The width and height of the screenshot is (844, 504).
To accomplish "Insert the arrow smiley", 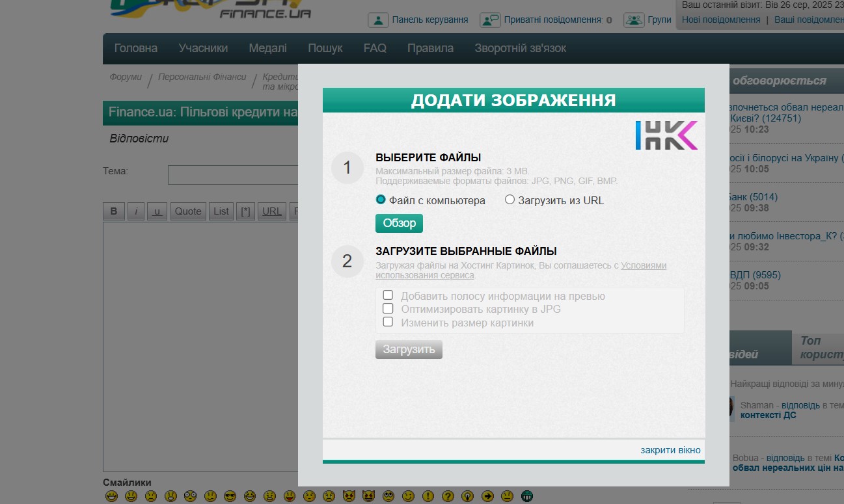I will point(487,497).
